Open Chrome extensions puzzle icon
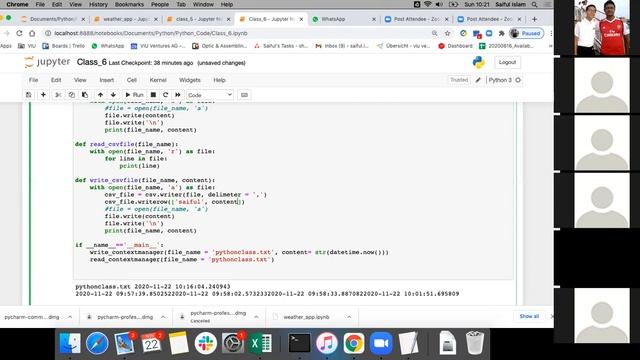 [x=502, y=33]
